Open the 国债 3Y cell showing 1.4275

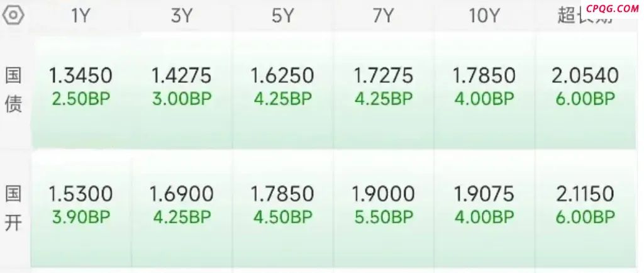coord(182,91)
